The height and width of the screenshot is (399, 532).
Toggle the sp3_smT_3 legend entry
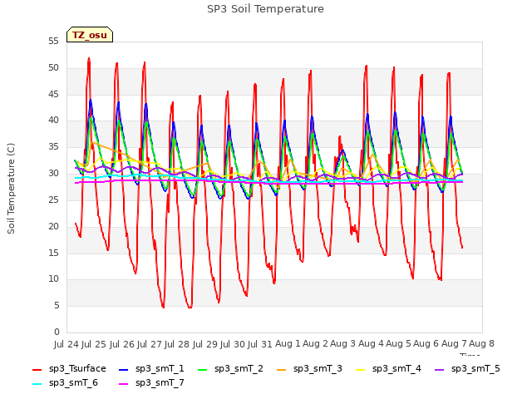309,369
